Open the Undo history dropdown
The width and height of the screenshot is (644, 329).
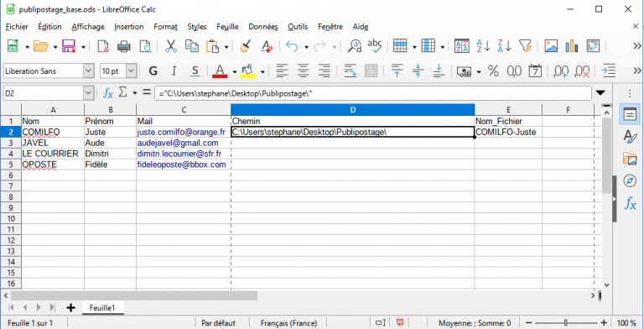[x=306, y=47]
